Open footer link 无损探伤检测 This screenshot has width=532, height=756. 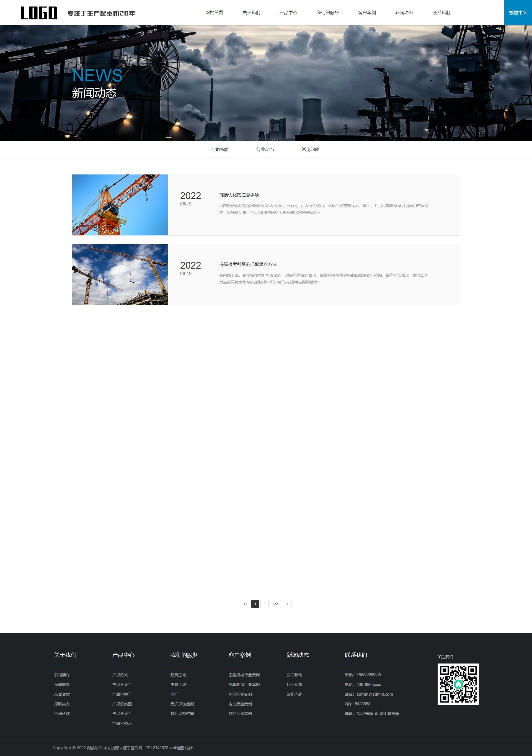182,704
